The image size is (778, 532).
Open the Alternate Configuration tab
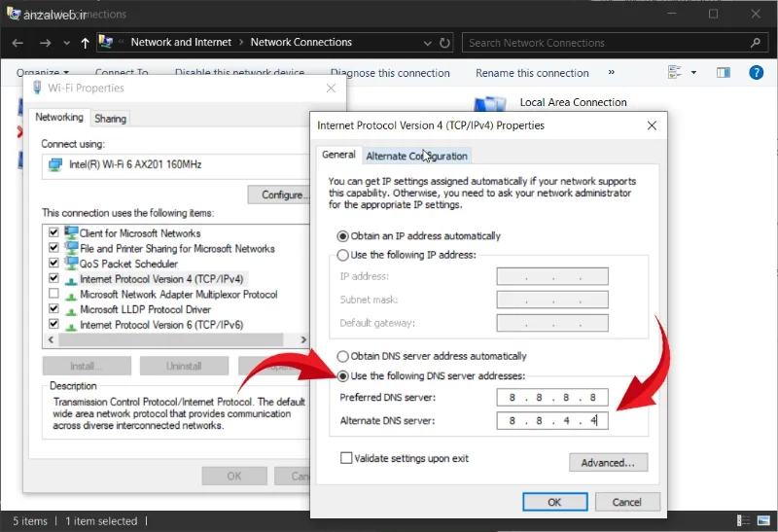click(417, 156)
